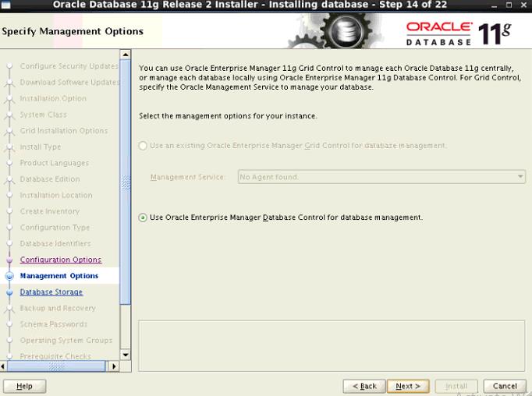
Task: Click the steps panel horizontal scrollbar thumb
Action: click(x=56, y=366)
